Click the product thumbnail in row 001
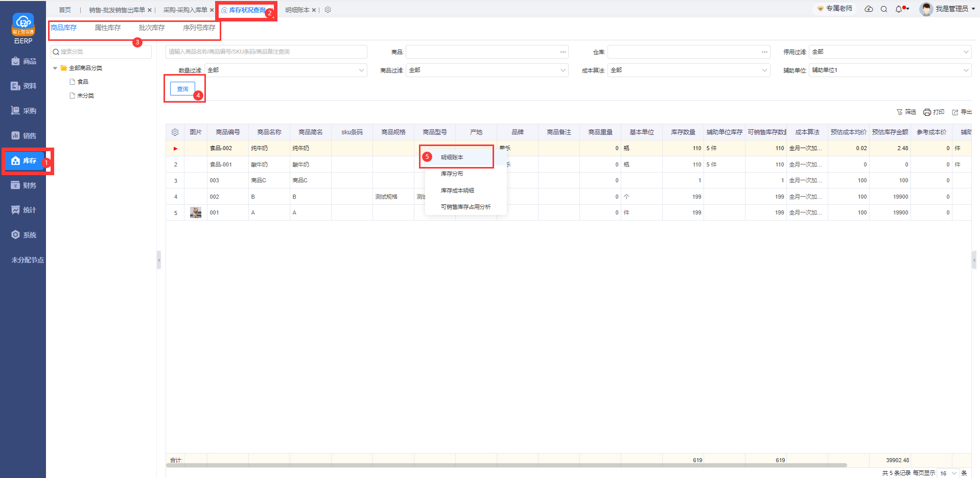980x478 pixels. pyautogui.click(x=195, y=212)
